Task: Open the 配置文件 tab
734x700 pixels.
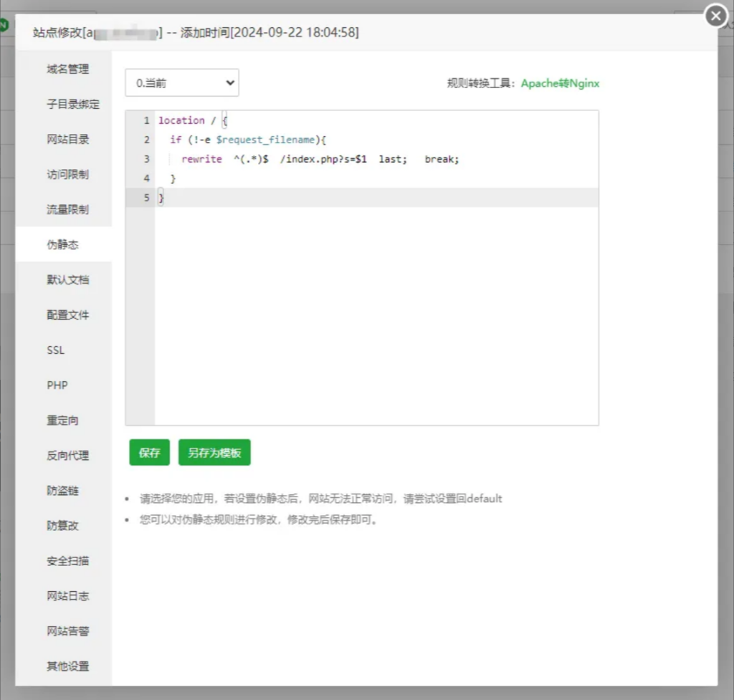Action: [x=64, y=315]
